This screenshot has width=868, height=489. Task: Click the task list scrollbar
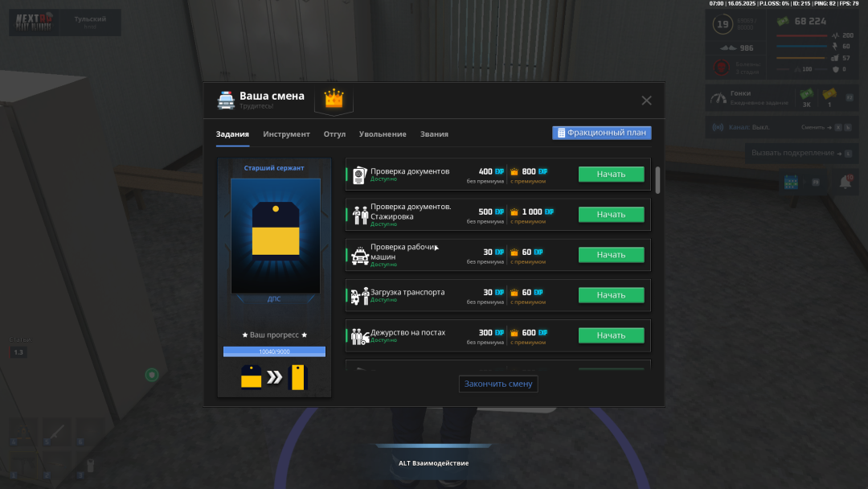point(657,180)
